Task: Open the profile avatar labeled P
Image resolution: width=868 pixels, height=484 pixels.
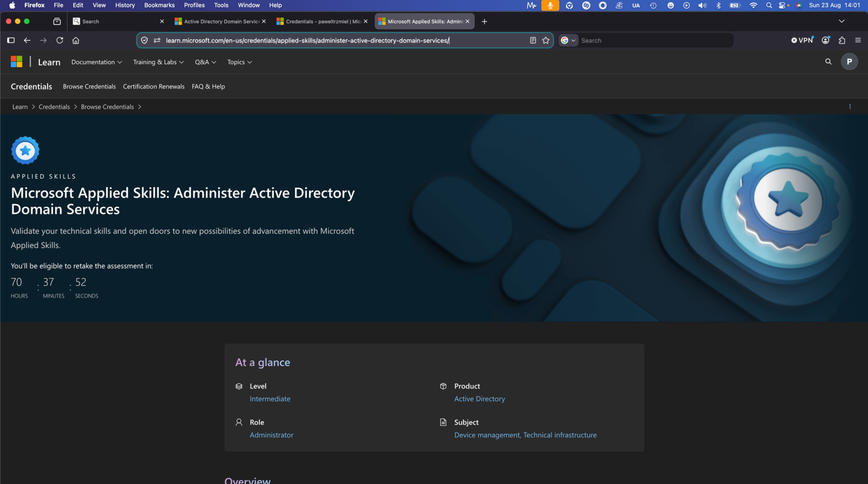Action: (x=849, y=62)
